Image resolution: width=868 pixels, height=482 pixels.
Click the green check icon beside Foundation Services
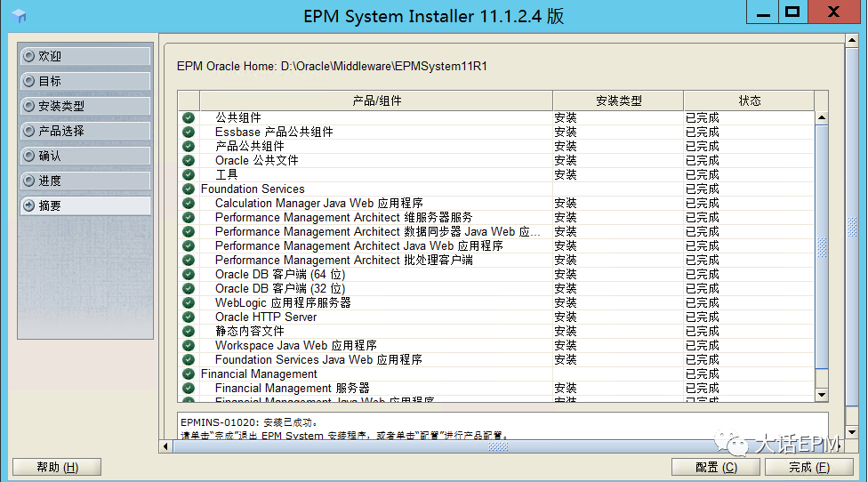[x=189, y=189]
